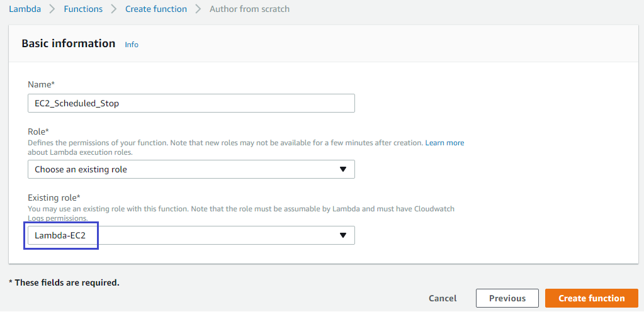This screenshot has width=644, height=312.
Task: Open the Info link beside Basic information
Action: point(132,45)
